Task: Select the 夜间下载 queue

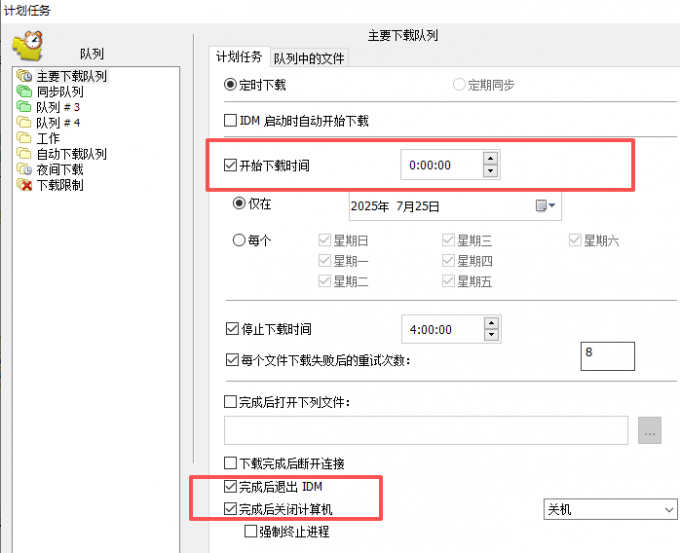Action: 60,170
